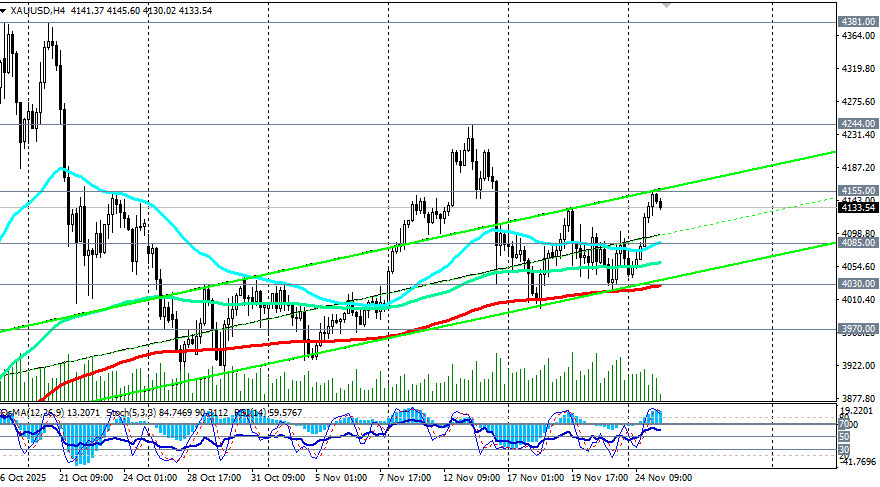Screen dimensions: 880x487
Task: Click the 28 Oct 17:00 time label
Action: [x=214, y=477]
